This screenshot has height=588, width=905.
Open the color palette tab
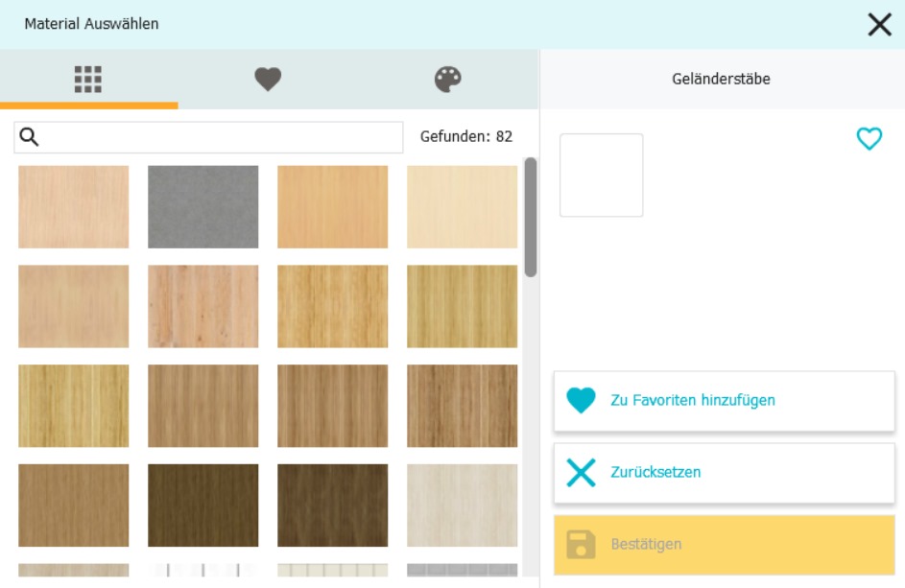pos(448,80)
